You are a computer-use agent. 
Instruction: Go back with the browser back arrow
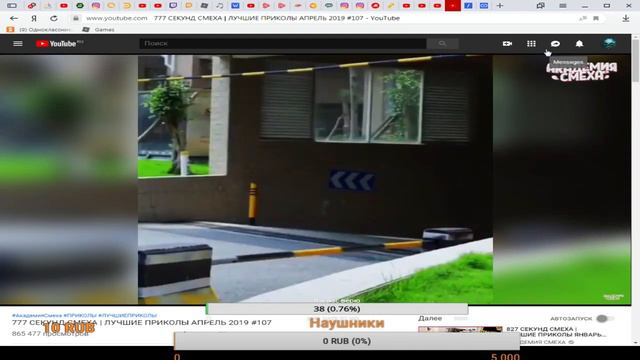[x=14, y=18]
